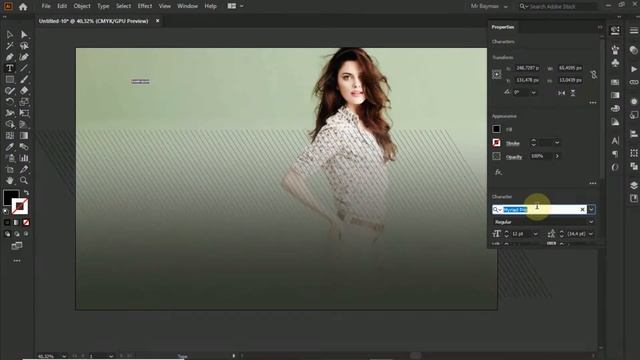This screenshot has width=640, height=360.
Task: Click the fx add-effect button
Action: pyautogui.click(x=498, y=172)
